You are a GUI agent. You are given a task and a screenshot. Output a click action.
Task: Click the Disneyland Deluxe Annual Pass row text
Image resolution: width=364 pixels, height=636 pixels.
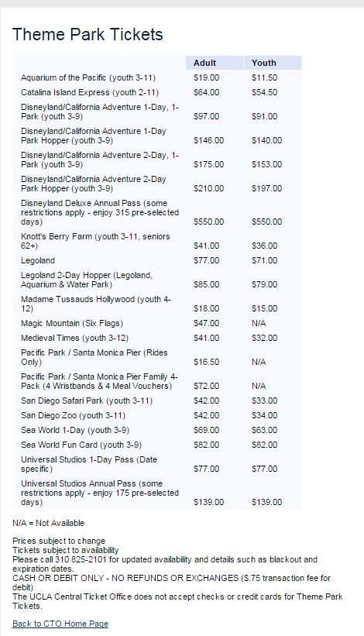[x=100, y=212]
